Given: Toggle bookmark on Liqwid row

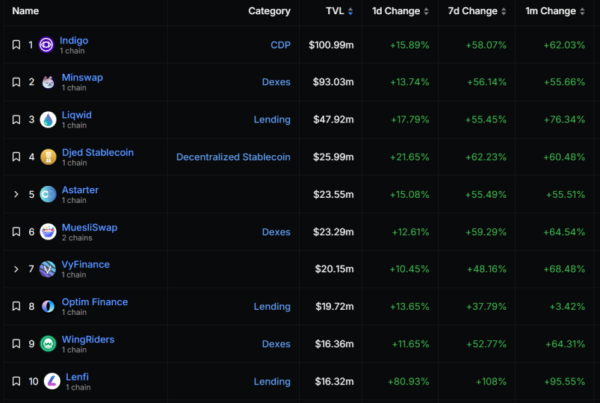Looking at the screenshot, I should pos(16,120).
